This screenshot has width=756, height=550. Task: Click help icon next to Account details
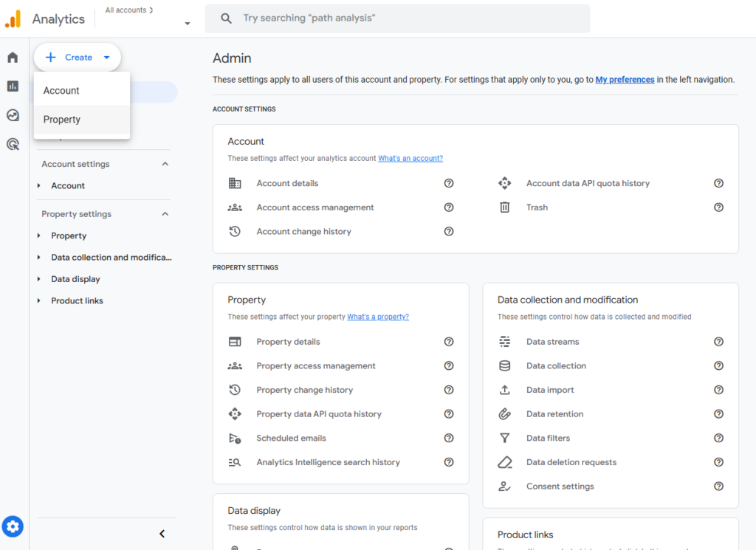tap(449, 183)
